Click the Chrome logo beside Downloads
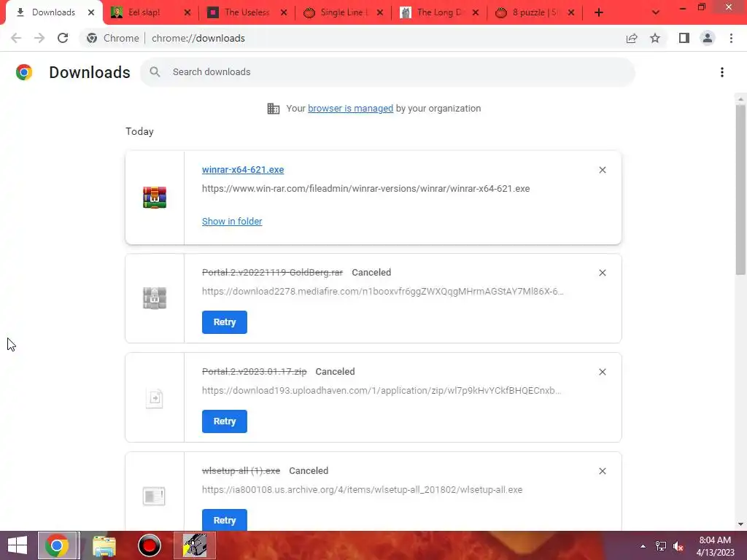 pos(24,72)
